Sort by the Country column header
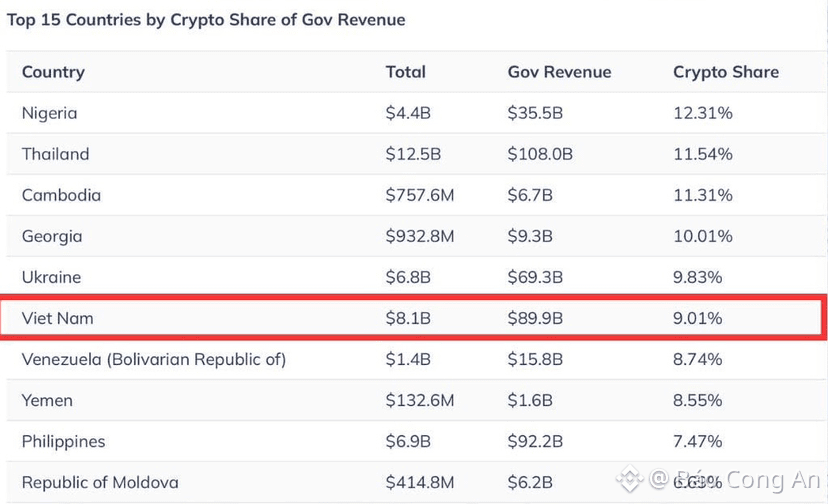 point(53,72)
